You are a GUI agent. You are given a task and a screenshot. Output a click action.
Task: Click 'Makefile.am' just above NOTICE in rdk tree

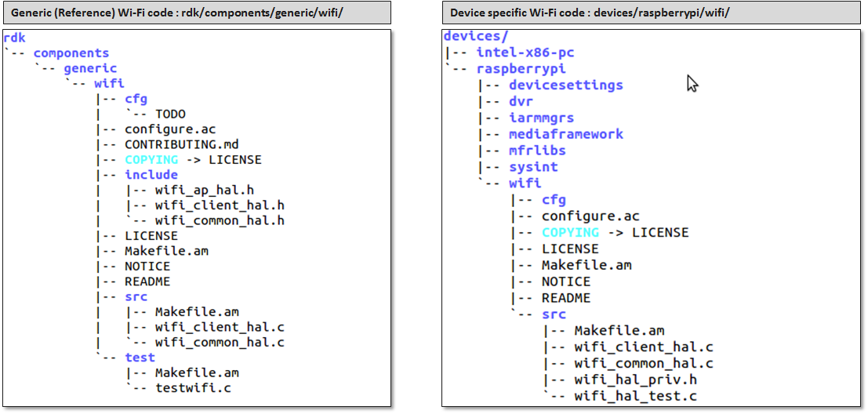pos(167,251)
